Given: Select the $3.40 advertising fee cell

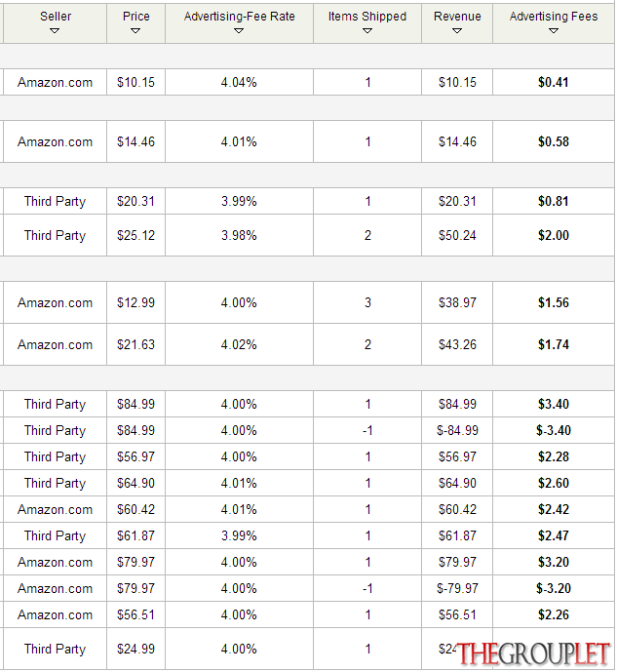Looking at the screenshot, I should tap(554, 404).
